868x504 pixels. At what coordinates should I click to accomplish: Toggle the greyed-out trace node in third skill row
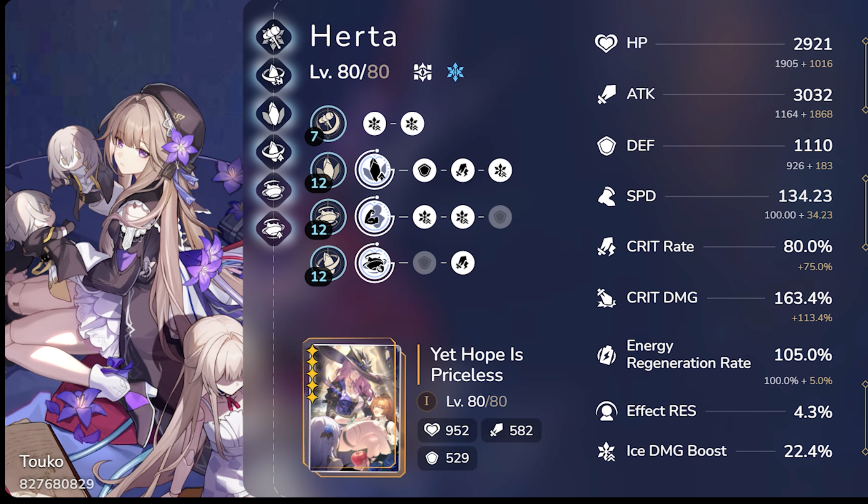[500, 217]
